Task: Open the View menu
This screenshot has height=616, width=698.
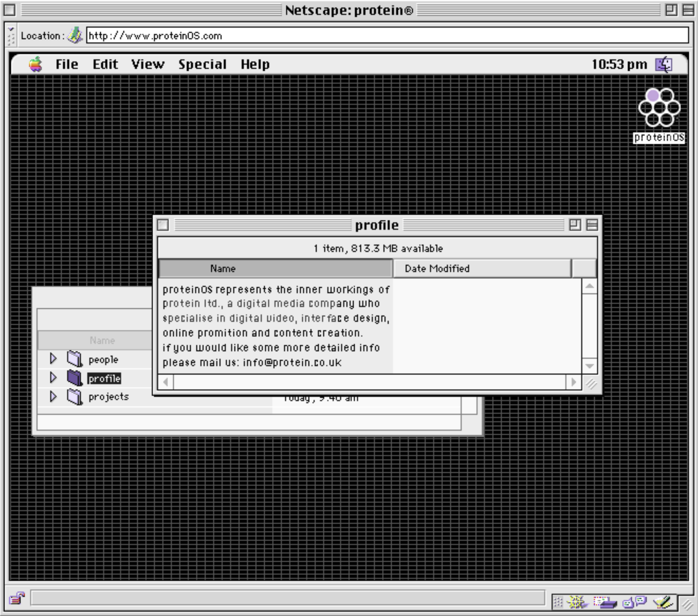Action: point(148,64)
